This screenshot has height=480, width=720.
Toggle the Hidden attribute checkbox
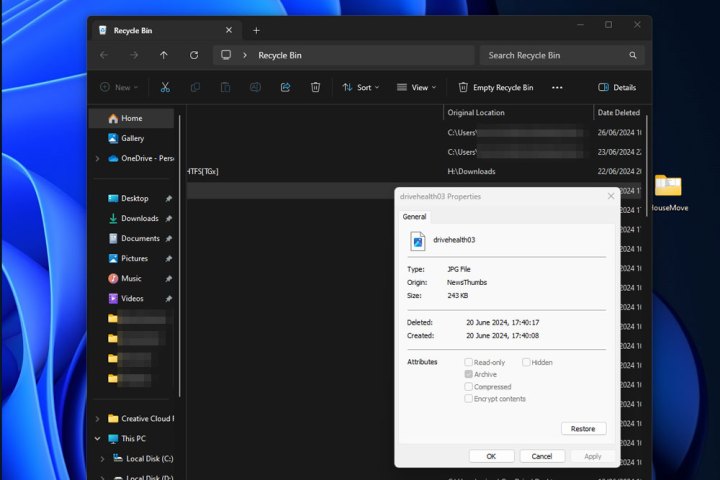pos(527,362)
